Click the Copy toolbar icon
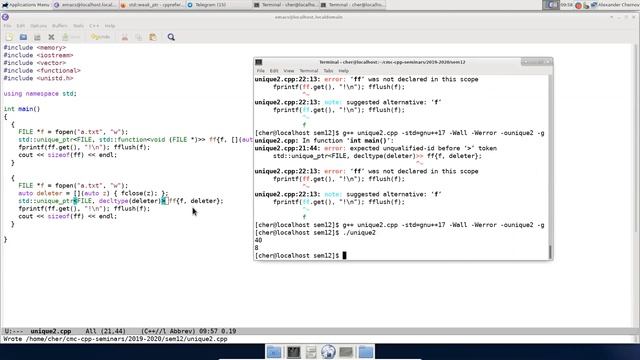The width and height of the screenshot is (640, 360). [x=139, y=37]
